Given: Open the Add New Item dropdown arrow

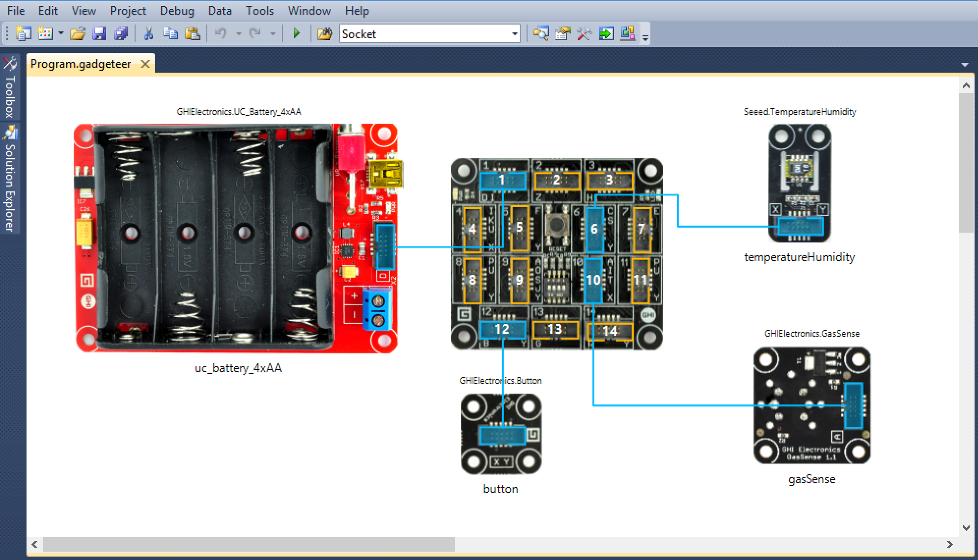Looking at the screenshot, I should pos(60,33).
